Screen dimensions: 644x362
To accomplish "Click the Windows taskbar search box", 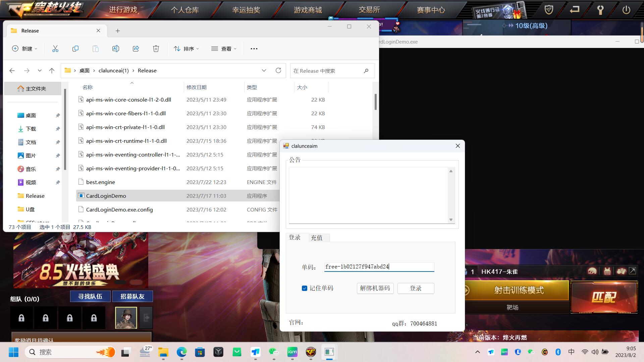I will [x=70, y=352].
